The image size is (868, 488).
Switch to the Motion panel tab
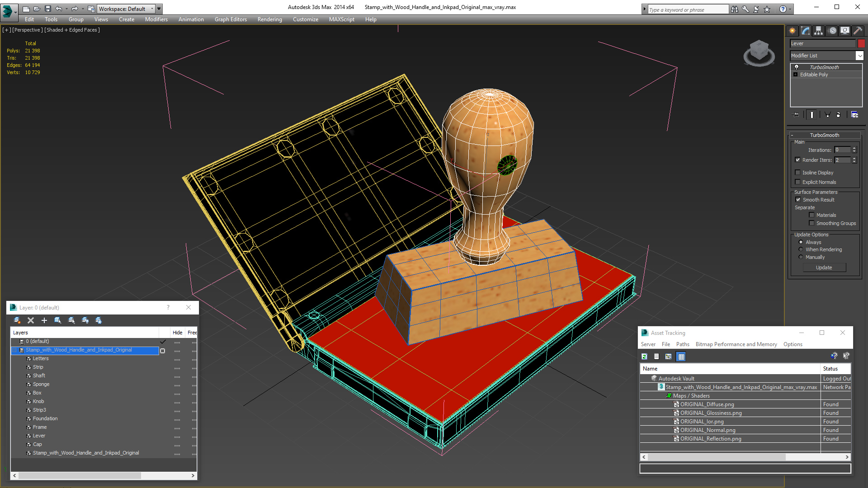[x=832, y=31]
